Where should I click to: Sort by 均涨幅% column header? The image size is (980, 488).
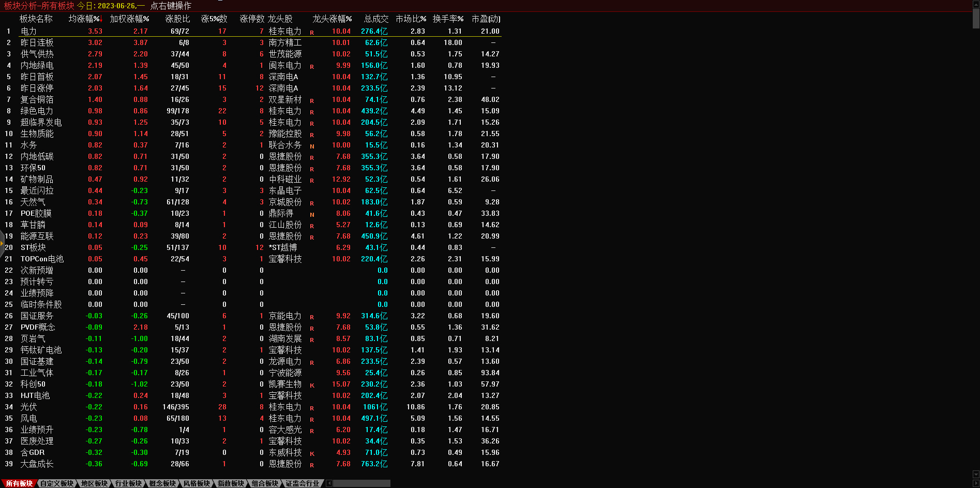tap(84, 19)
